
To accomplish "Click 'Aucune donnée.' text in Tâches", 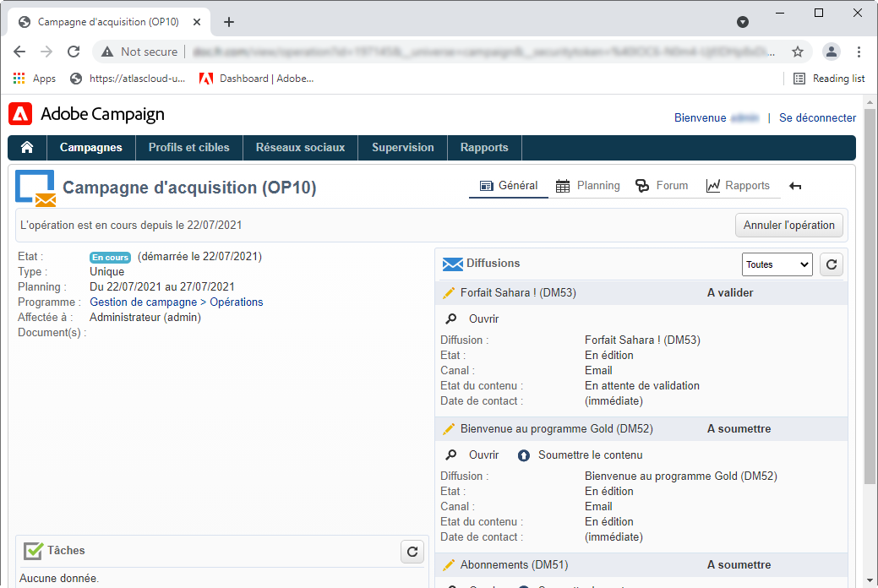I will [x=59, y=579].
